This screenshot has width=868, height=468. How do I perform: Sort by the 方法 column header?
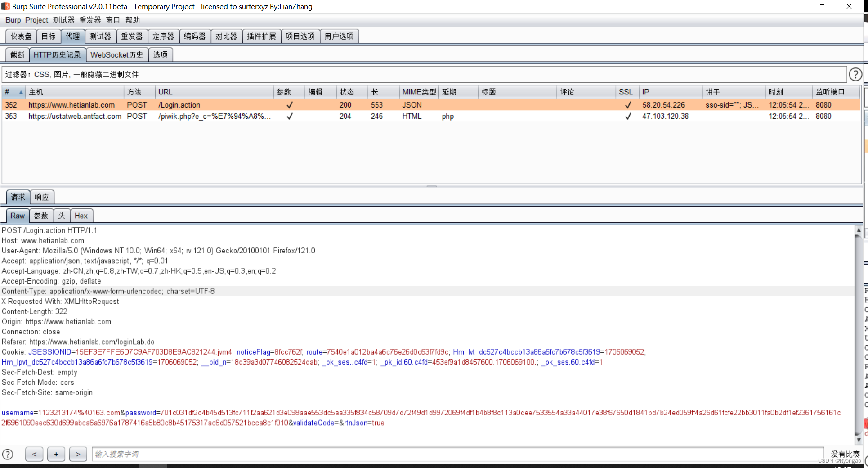139,92
